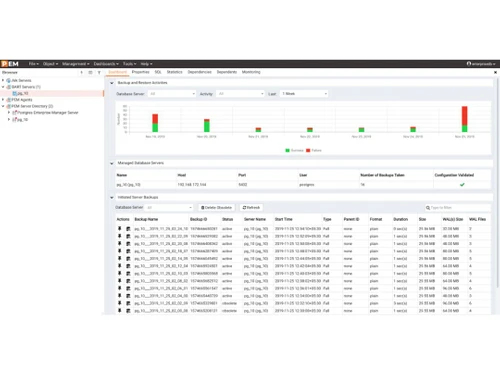Click the server action icon for backup ending 02_08_02
This screenshot has height=375, width=500.
[x=128, y=281]
